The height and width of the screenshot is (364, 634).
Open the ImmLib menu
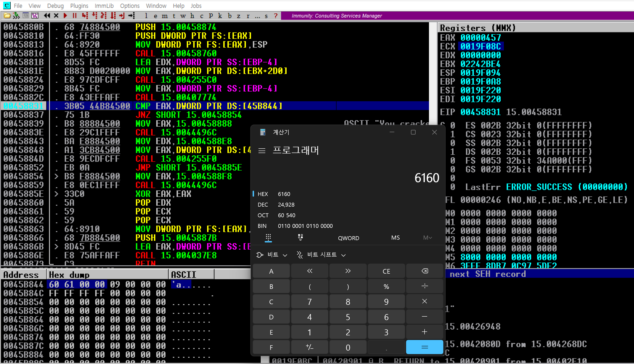(x=104, y=6)
